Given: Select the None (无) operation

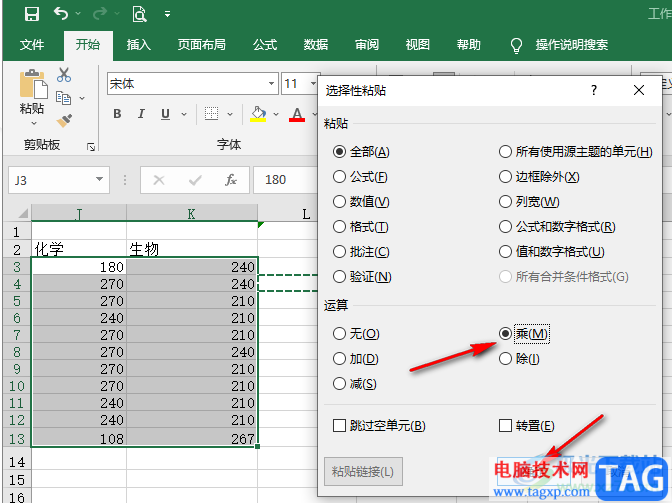Looking at the screenshot, I should point(356,333).
